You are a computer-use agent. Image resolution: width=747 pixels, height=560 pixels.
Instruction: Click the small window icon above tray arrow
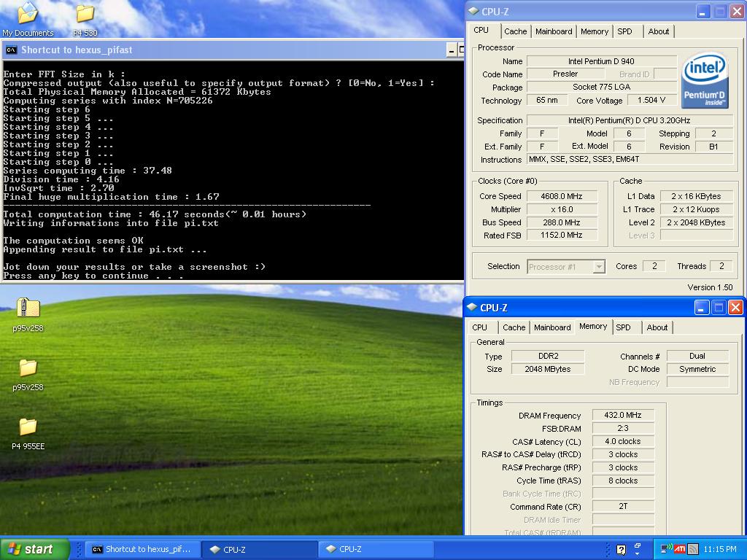tap(638, 545)
